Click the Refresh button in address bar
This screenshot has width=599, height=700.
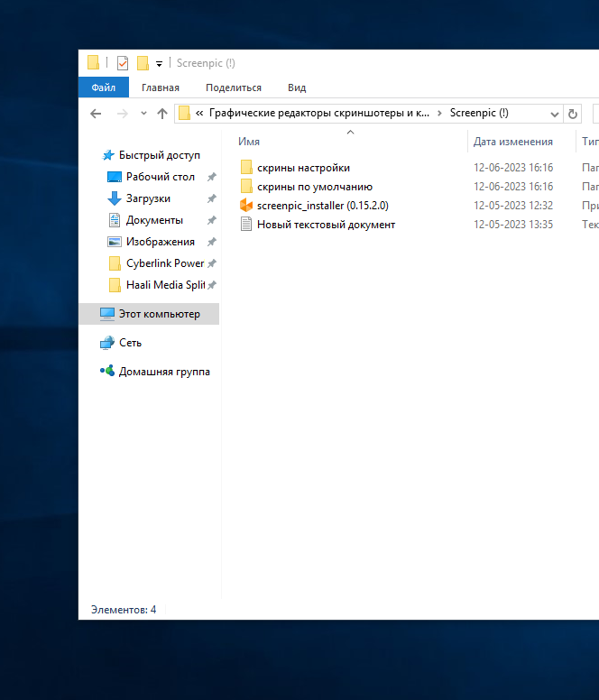pyautogui.click(x=573, y=114)
